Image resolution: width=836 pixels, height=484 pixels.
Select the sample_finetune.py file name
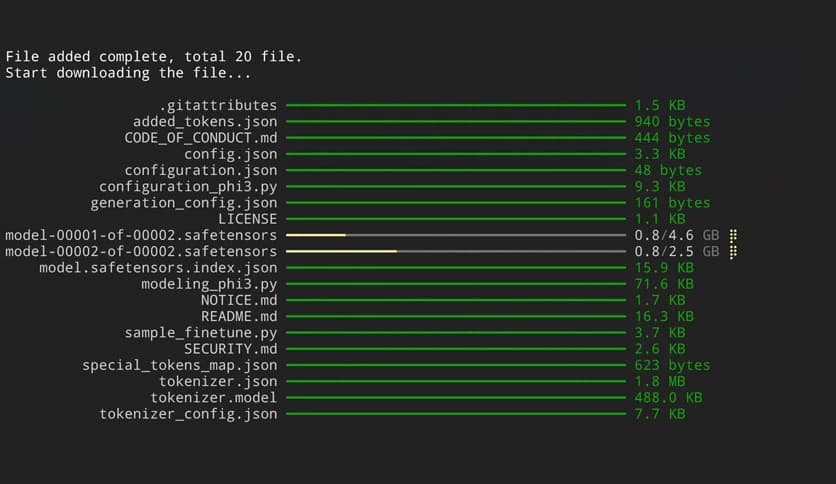(201, 333)
